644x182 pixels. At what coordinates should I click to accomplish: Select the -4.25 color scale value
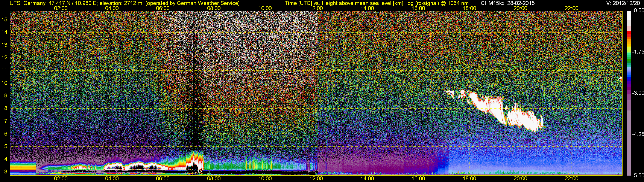638,134
